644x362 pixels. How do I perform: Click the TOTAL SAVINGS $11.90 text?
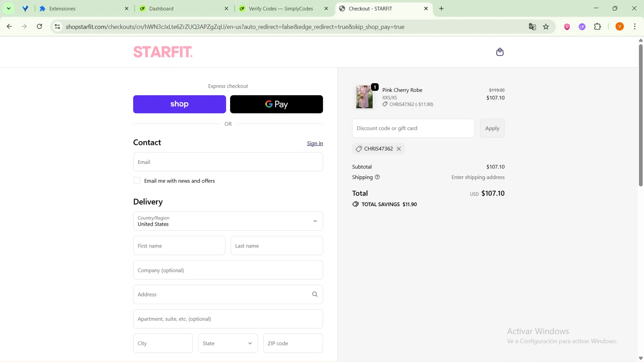click(x=389, y=204)
